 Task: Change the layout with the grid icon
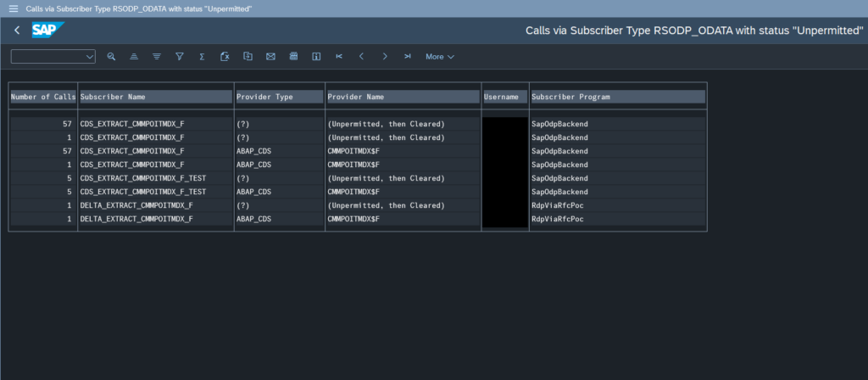(294, 57)
